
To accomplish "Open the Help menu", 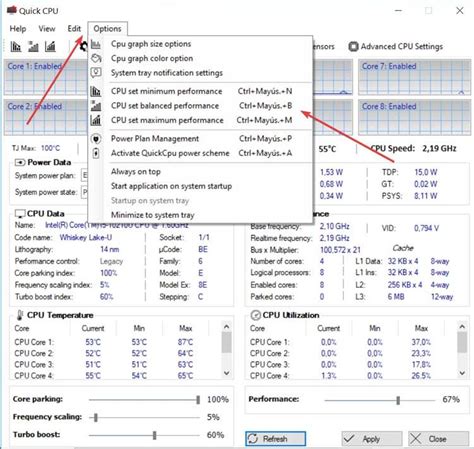I will [18, 29].
